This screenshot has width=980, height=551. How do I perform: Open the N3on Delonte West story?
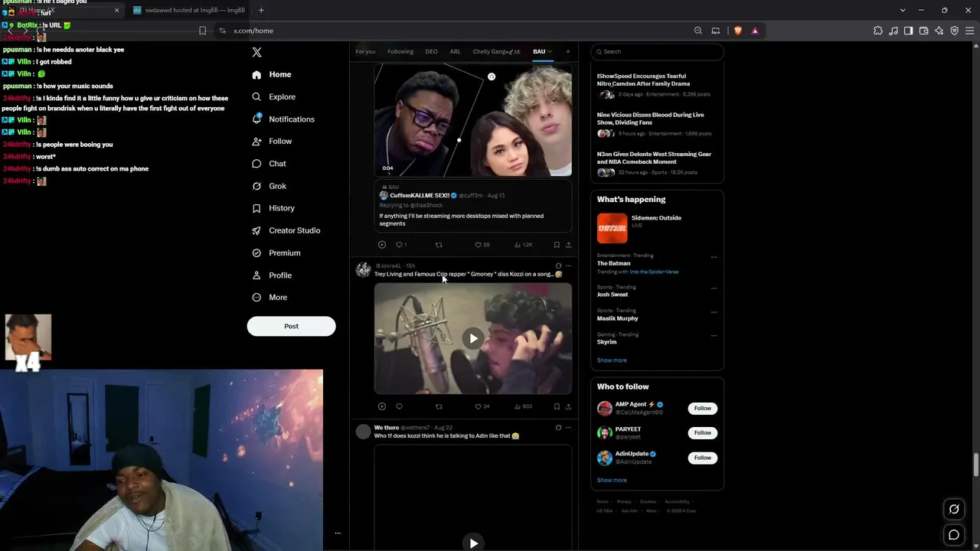657,165
